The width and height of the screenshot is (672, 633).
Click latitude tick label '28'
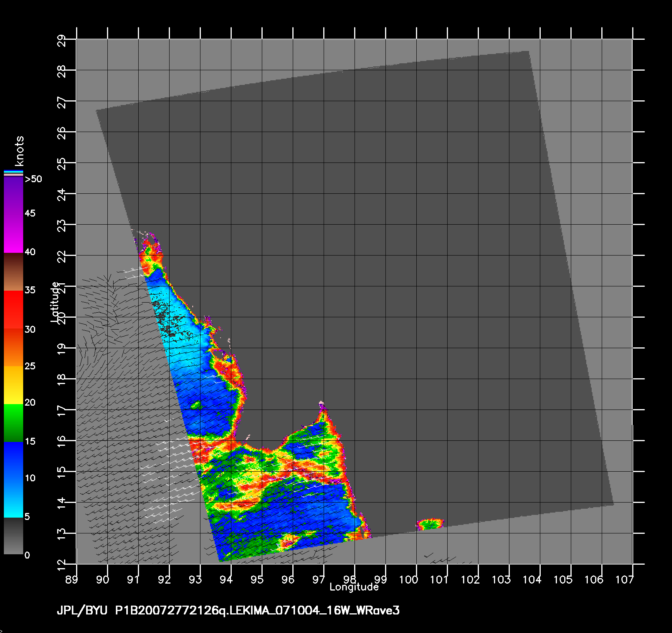coord(61,72)
